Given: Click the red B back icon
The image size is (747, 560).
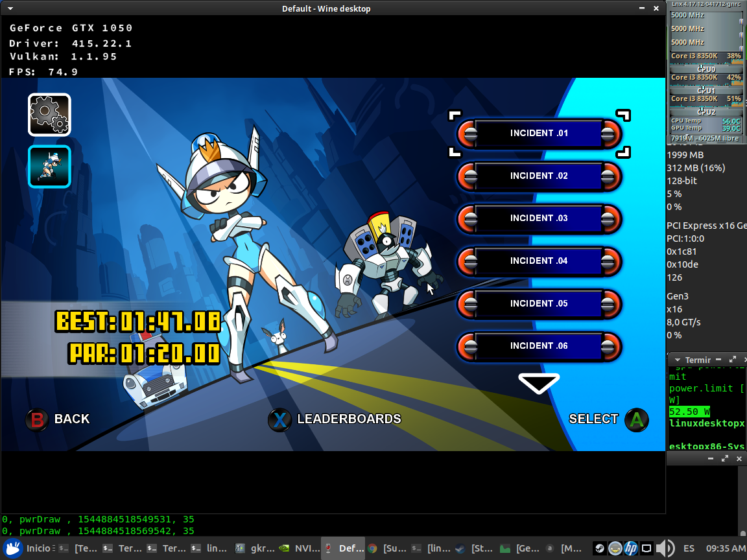Looking at the screenshot, I should coord(37,420).
